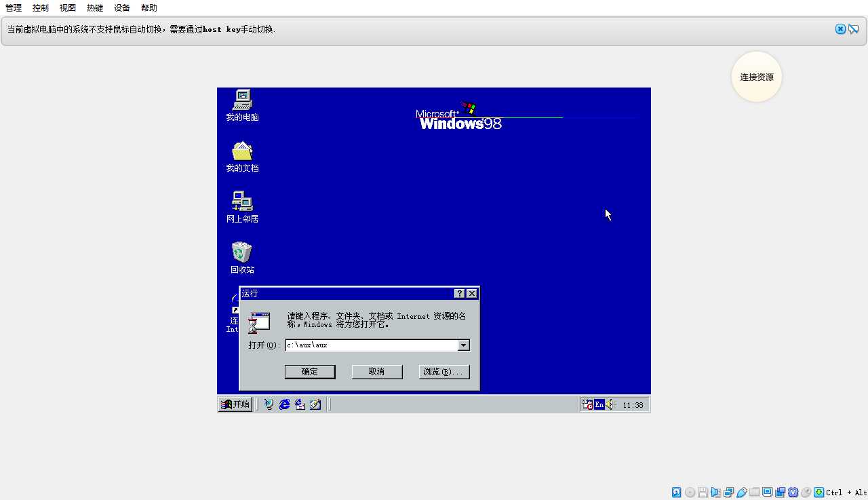This screenshot has width=868, height=500.
Task: Open the 热键 menu
Action: coord(95,8)
